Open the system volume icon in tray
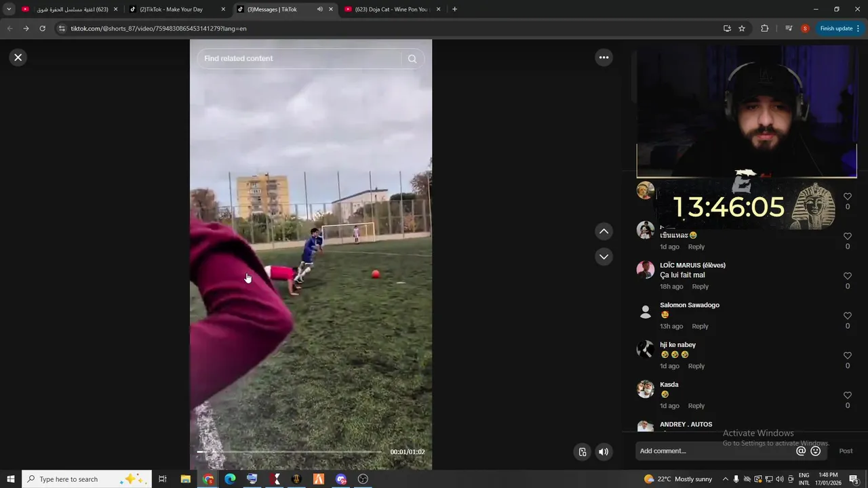Image resolution: width=868 pixels, height=488 pixels. click(x=780, y=479)
